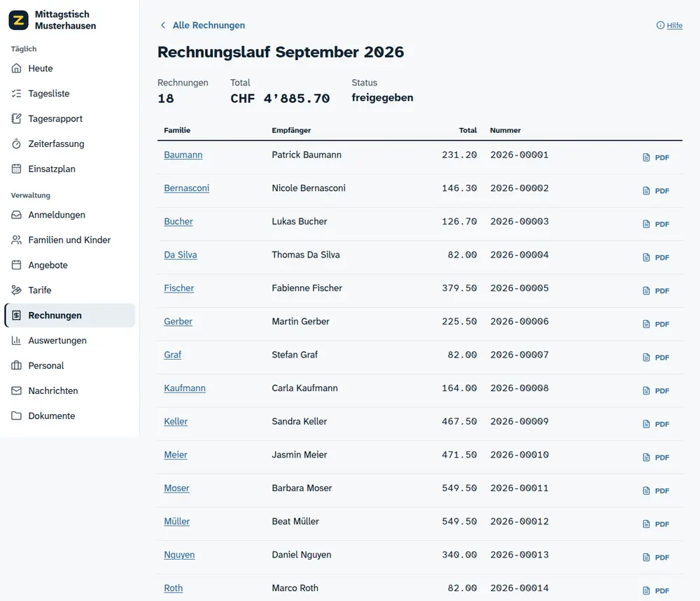Open Heute via its house icon
This screenshot has width=700, height=601.
click(17, 69)
